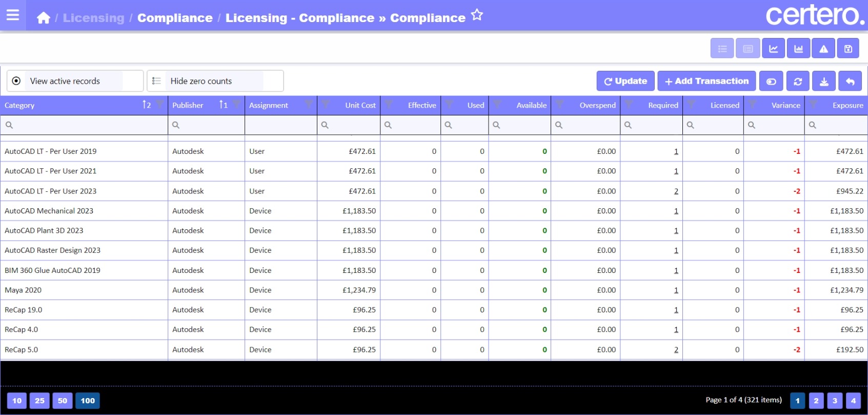
Task: Click the £945.22 exposure value
Action: click(x=850, y=191)
